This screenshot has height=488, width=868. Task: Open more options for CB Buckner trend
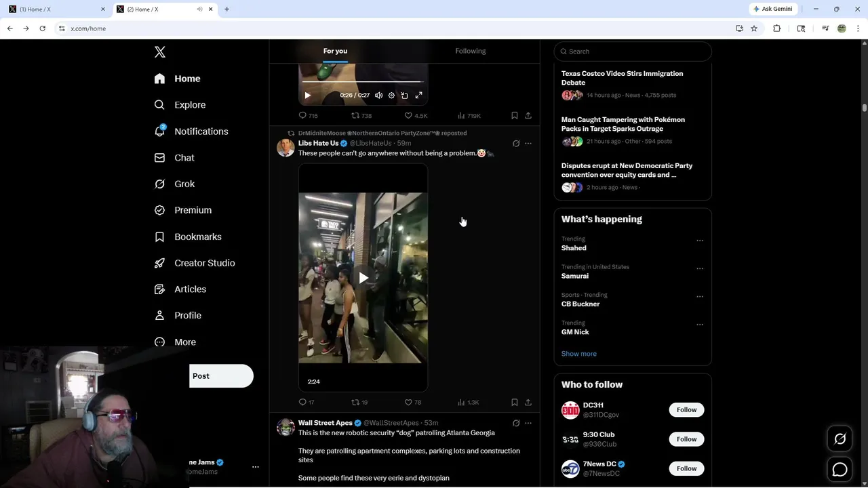[700, 297]
